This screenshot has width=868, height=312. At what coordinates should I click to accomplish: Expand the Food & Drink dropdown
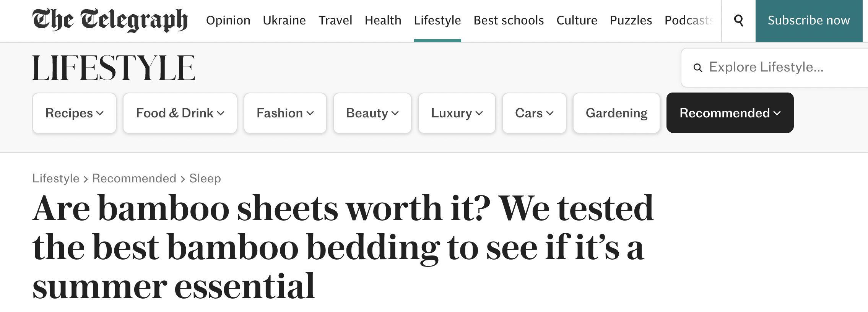[x=180, y=113]
